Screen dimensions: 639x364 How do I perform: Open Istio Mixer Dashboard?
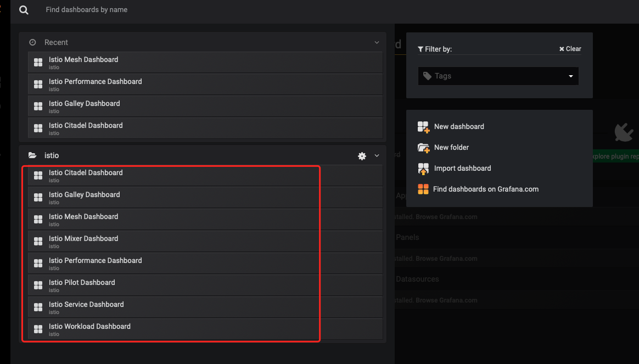(x=205, y=242)
